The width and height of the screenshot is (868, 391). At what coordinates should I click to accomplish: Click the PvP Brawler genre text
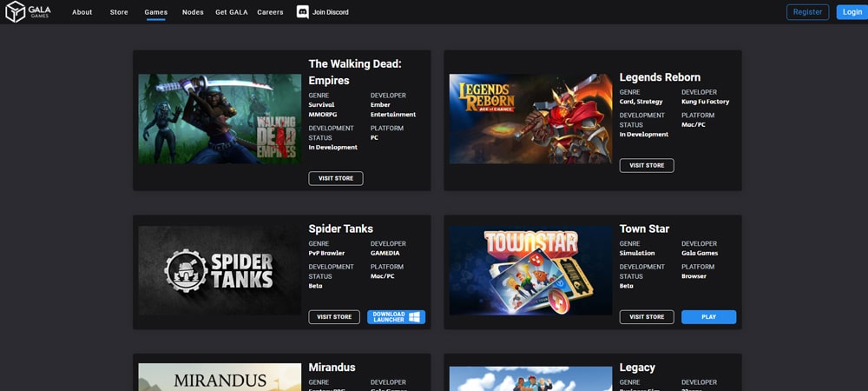click(x=326, y=253)
